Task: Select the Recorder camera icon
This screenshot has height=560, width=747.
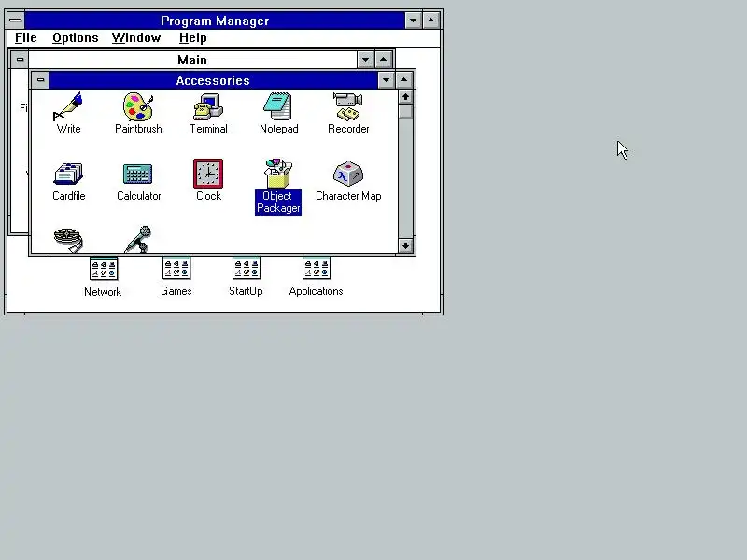Action: coord(348,106)
